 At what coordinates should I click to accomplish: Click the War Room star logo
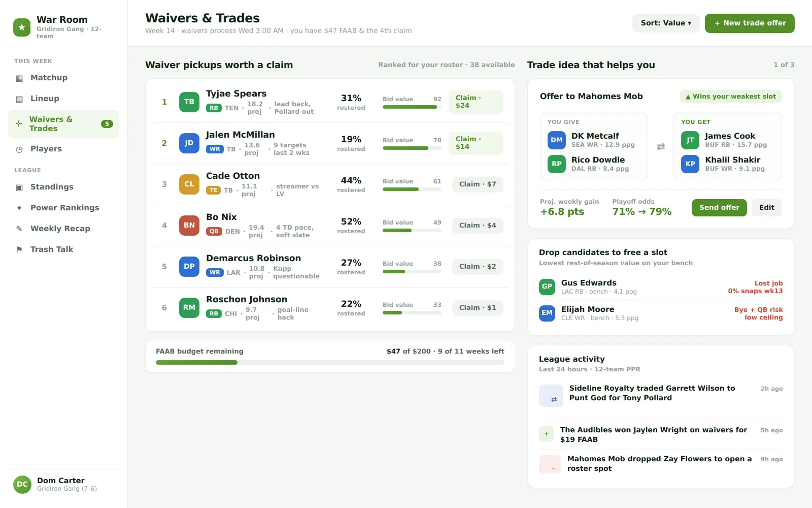[22, 27]
